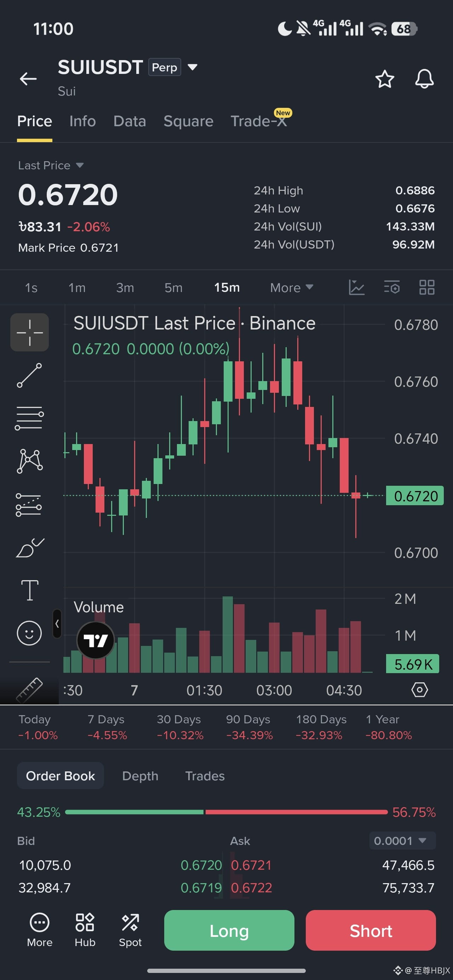The height and width of the screenshot is (980, 453).
Task: Tap the Mark Price 0.6721 value
Action: tap(99, 248)
